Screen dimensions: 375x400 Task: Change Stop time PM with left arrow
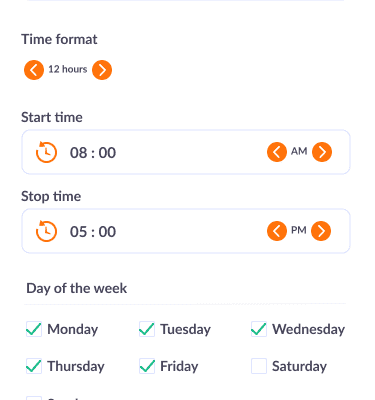(x=277, y=231)
